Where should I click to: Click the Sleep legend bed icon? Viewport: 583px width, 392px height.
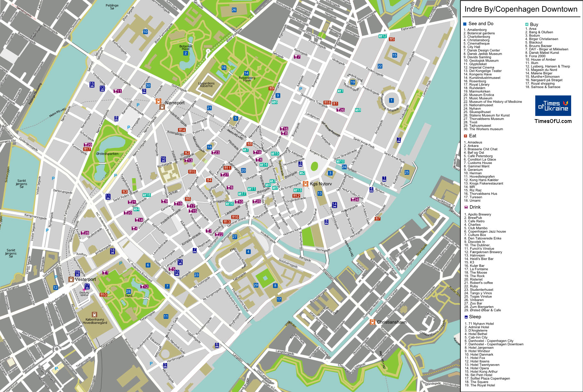point(466,317)
